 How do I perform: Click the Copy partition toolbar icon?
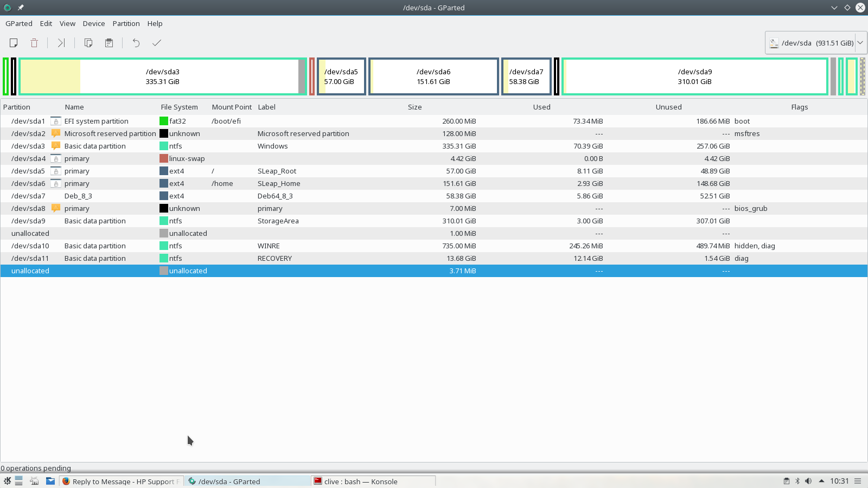[x=88, y=43]
